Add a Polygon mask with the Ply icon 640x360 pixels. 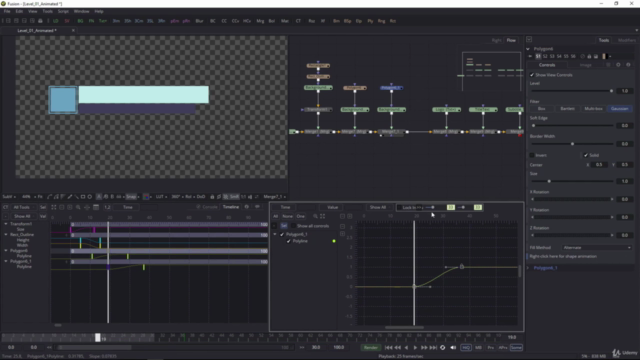(370, 21)
